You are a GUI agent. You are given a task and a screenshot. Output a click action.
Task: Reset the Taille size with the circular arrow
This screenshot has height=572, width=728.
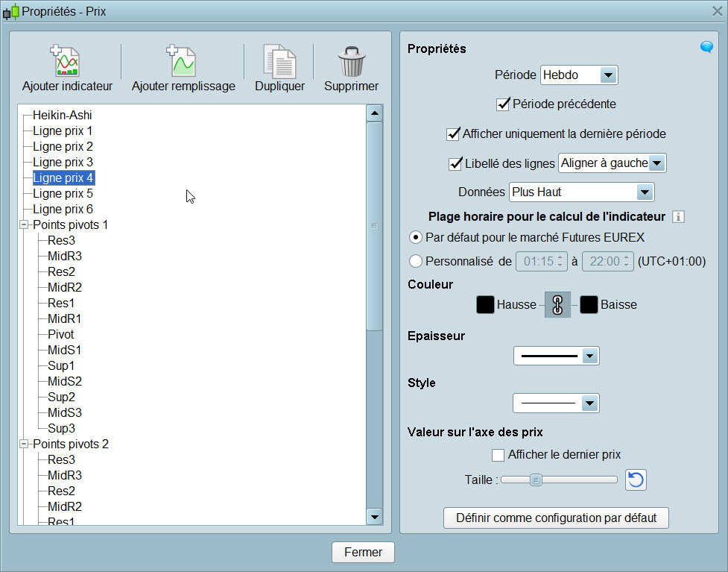tap(636, 480)
